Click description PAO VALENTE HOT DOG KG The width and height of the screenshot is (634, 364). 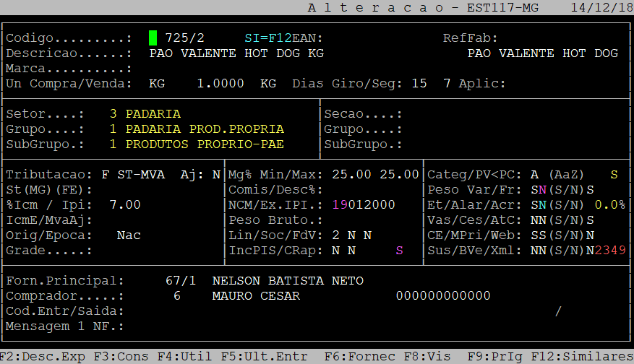click(236, 53)
